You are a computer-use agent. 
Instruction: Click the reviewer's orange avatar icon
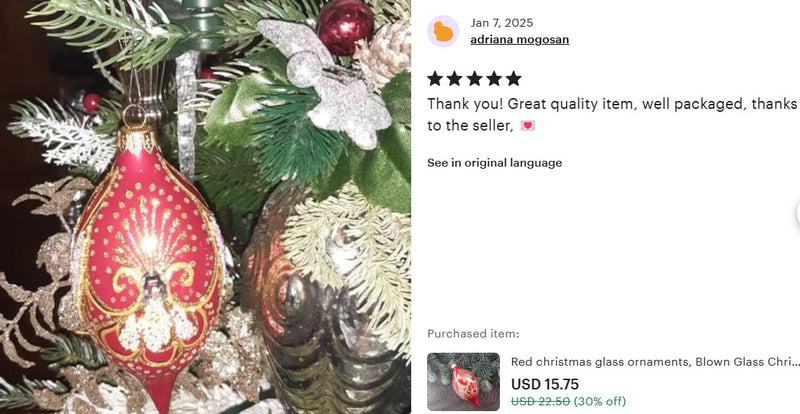point(443,31)
